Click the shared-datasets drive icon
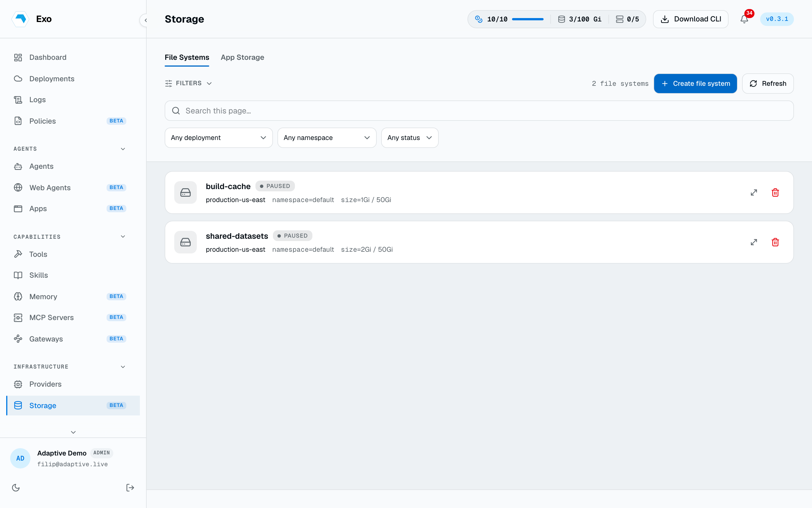 [186, 242]
